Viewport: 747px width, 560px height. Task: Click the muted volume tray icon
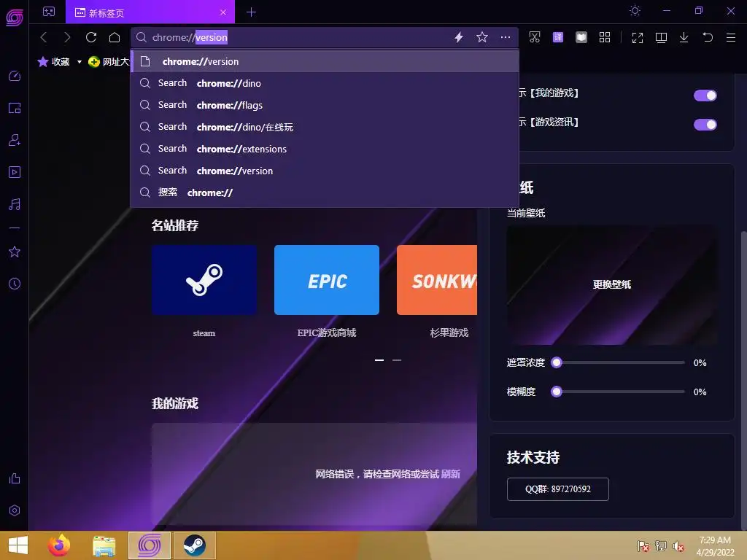coord(678,546)
